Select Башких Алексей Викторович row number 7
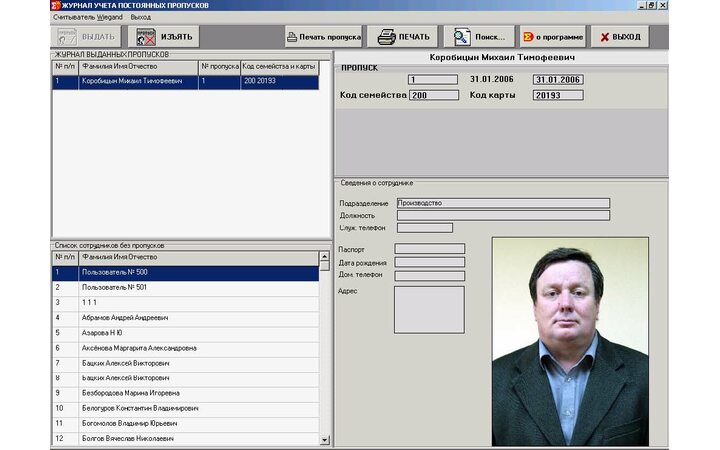 coord(185,364)
